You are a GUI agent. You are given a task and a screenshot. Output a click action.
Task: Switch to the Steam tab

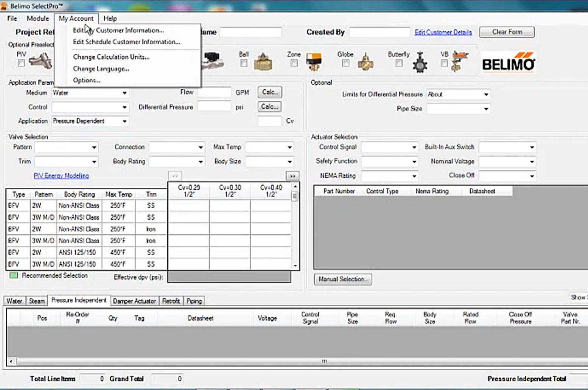(37, 301)
